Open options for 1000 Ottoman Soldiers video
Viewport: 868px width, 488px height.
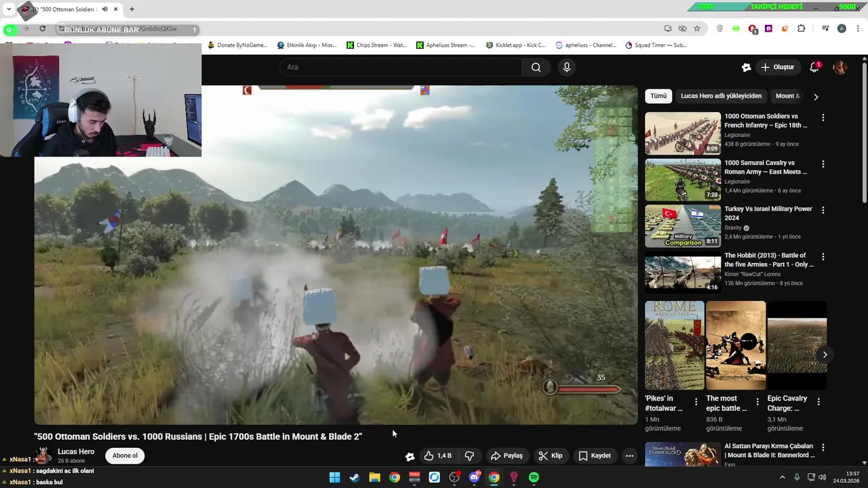823,117
